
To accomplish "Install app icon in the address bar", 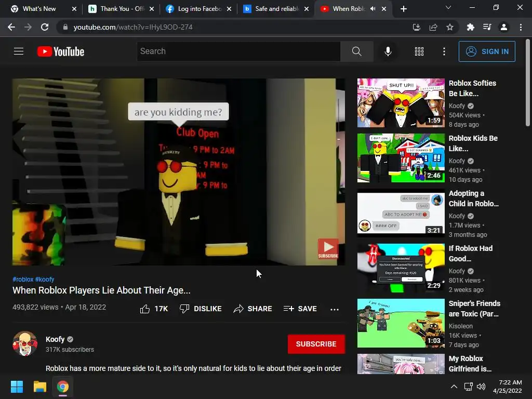I will pyautogui.click(x=416, y=27).
